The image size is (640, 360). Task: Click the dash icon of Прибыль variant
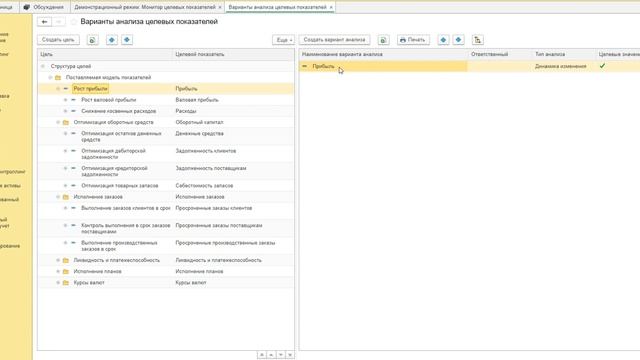(304, 66)
